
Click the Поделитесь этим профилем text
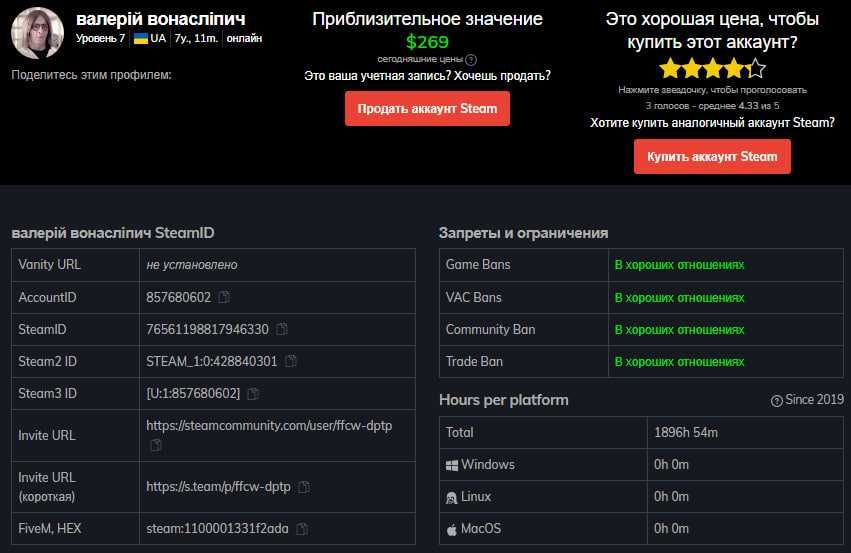[x=91, y=75]
